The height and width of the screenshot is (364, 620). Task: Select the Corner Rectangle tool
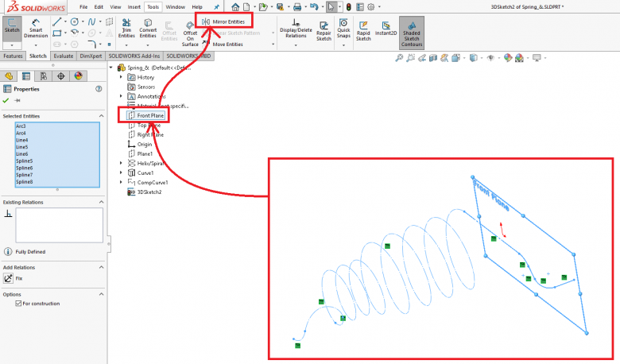57,33
